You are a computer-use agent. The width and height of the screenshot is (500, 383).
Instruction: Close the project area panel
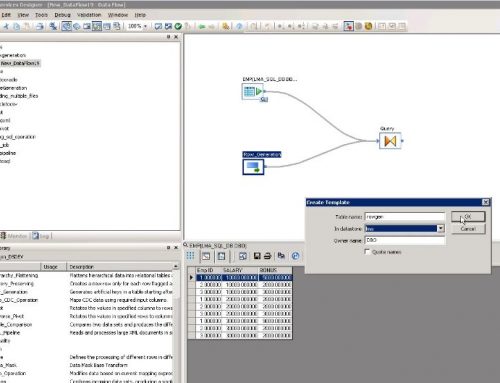pos(176,37)
